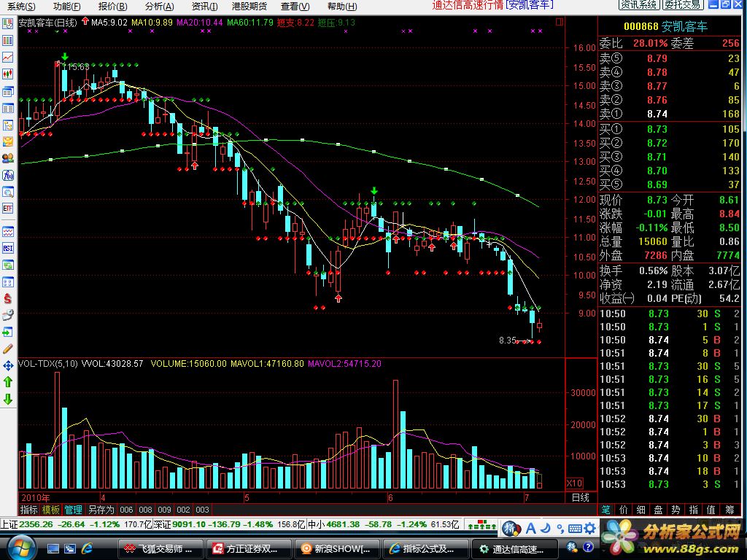Click the input method settings gear icon
This screenshot has width=747, height=560.
point(590,528)
